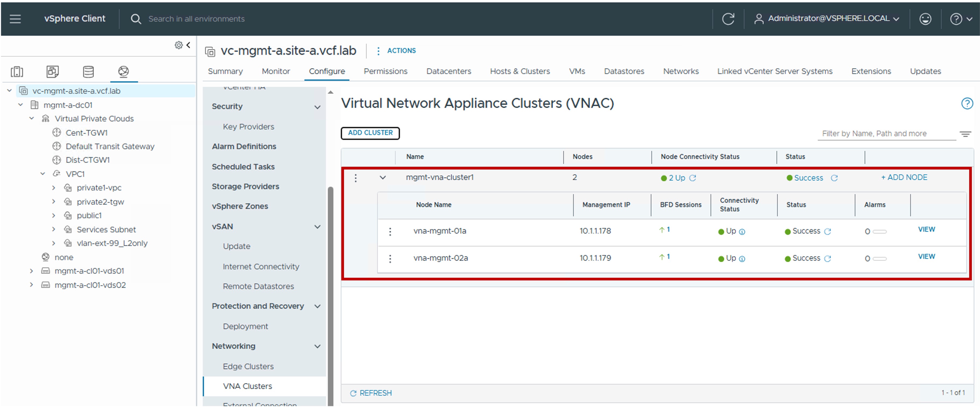The height and width of the screenshot is (407, 980).
Task: Switch to Permissions tab
Action: (385, 71)
